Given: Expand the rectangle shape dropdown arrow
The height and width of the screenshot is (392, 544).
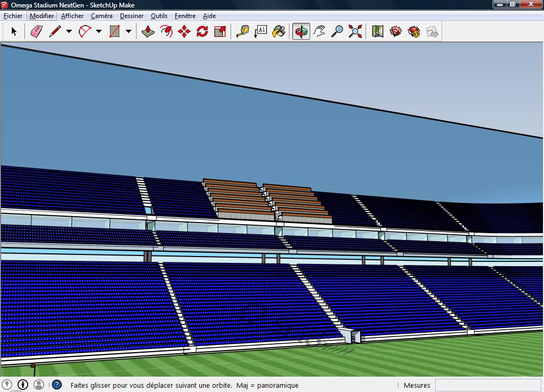Looking at the screenshot, I should (x=129, y=32).
